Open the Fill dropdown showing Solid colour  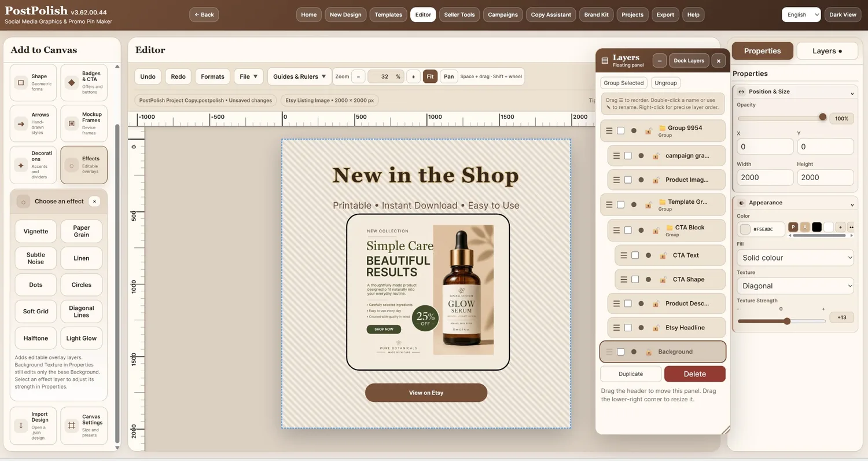[795, 258]
